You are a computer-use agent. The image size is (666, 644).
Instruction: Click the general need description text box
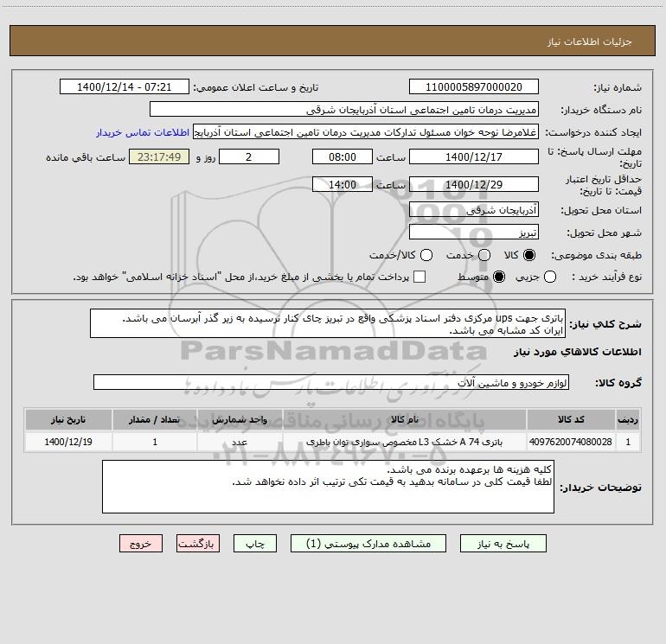pyautogui.click(x=328, y=323)
